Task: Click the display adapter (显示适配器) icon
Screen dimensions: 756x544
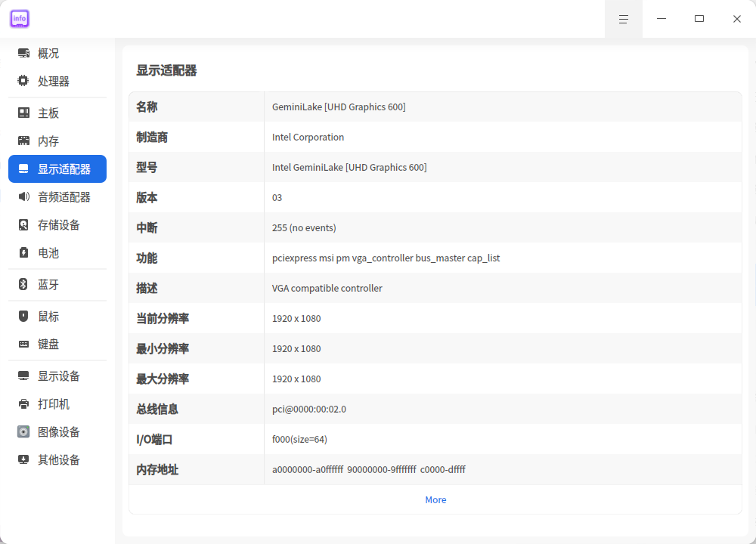Action: pos(23,168)
